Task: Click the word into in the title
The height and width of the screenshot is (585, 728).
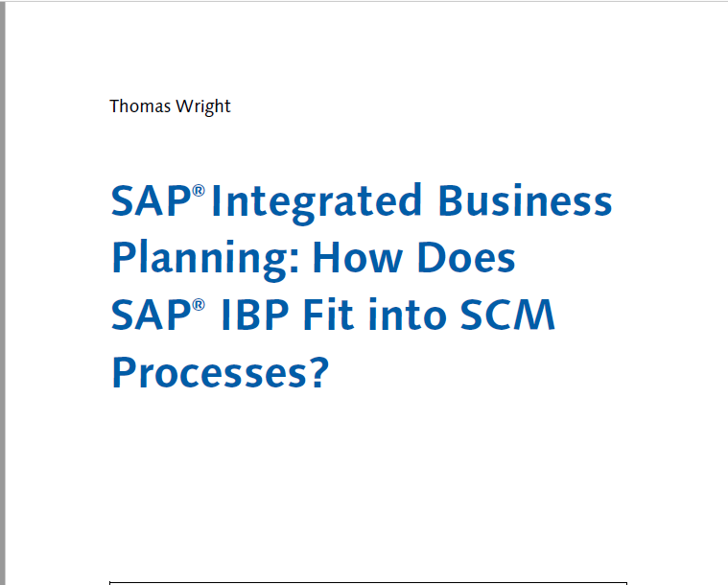Action: pos(408,315)
